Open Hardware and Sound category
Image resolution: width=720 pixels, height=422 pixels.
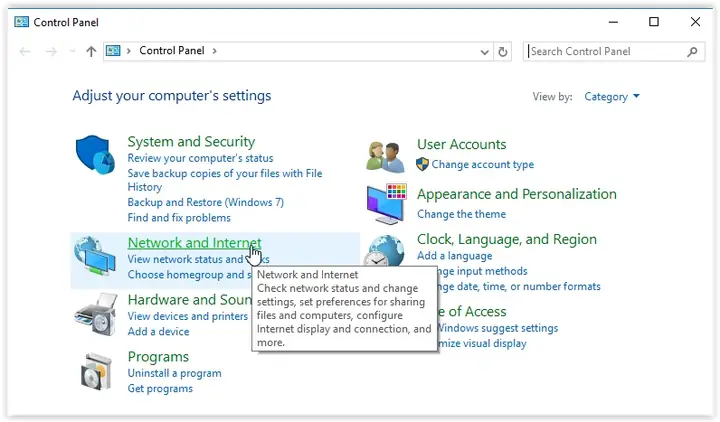pos(190,299)
